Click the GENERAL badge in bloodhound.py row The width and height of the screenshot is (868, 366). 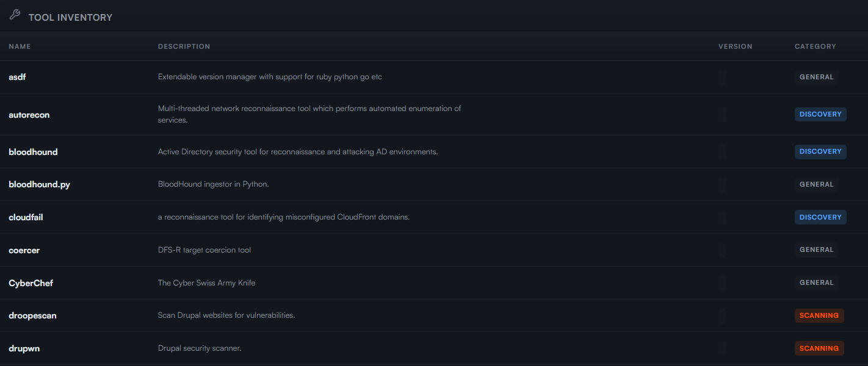coord(816,184)
